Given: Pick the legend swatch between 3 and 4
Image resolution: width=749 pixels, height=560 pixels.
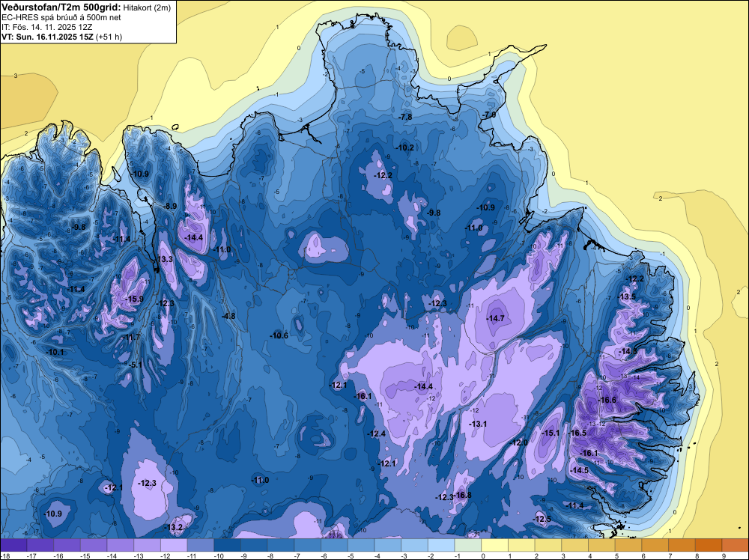Looking at the screenshot, I should point(575,545).
